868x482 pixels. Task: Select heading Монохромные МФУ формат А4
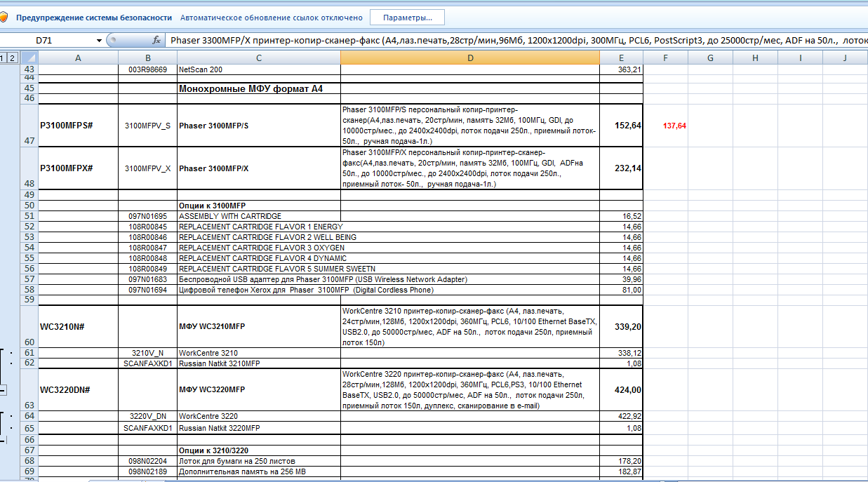tap(259, 88)
